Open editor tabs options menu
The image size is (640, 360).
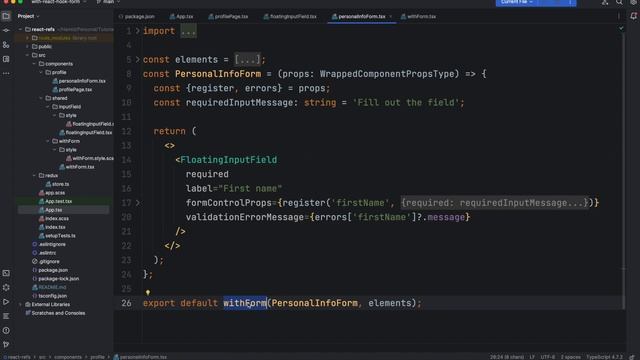[x=619, y=16]
